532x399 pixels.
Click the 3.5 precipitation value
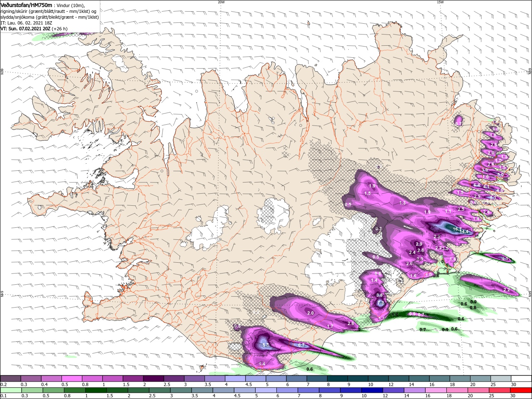click(x=446, y=249)
